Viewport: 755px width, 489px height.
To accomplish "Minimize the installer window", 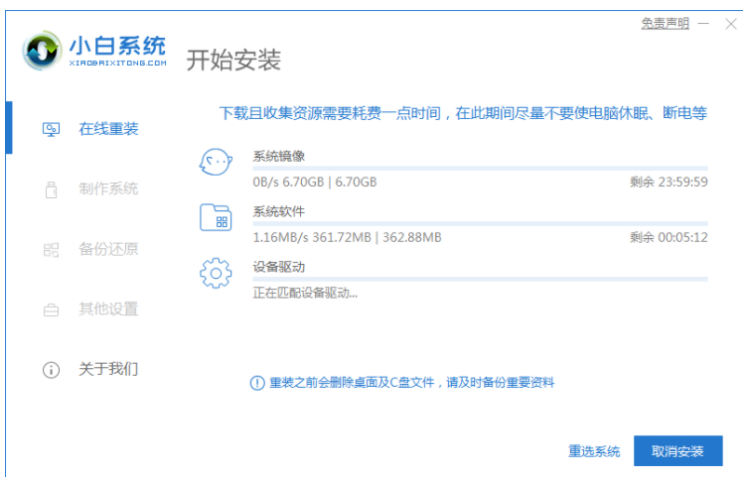I will click(704, 23).
